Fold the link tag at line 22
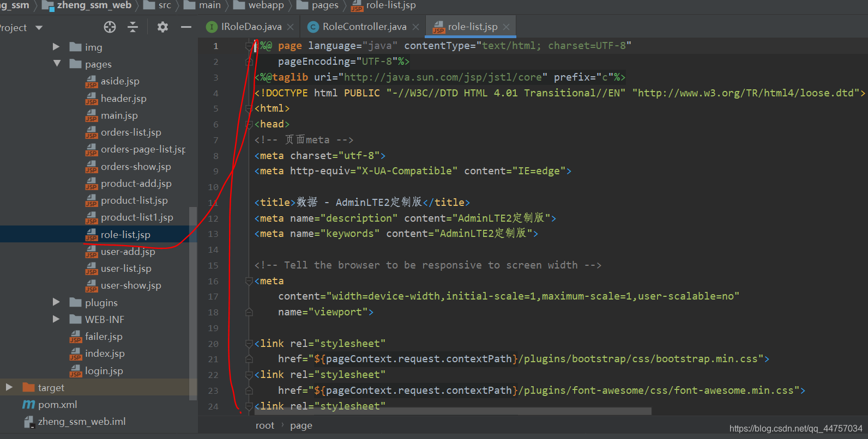 (249, 375)
